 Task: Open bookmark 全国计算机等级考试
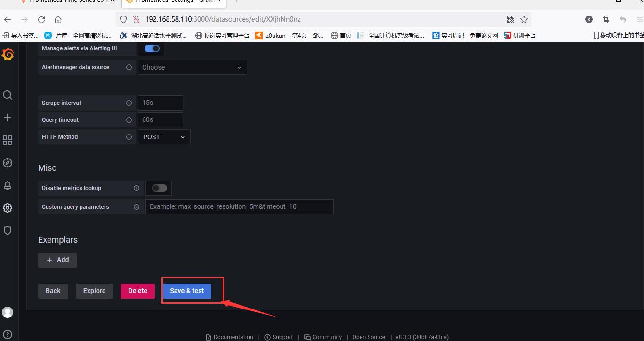point(391,35)
